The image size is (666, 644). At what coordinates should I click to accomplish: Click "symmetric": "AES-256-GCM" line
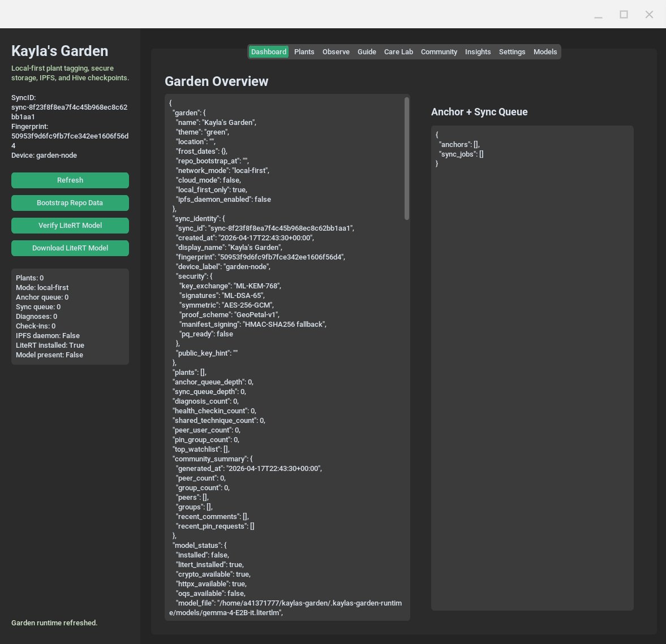226,305
